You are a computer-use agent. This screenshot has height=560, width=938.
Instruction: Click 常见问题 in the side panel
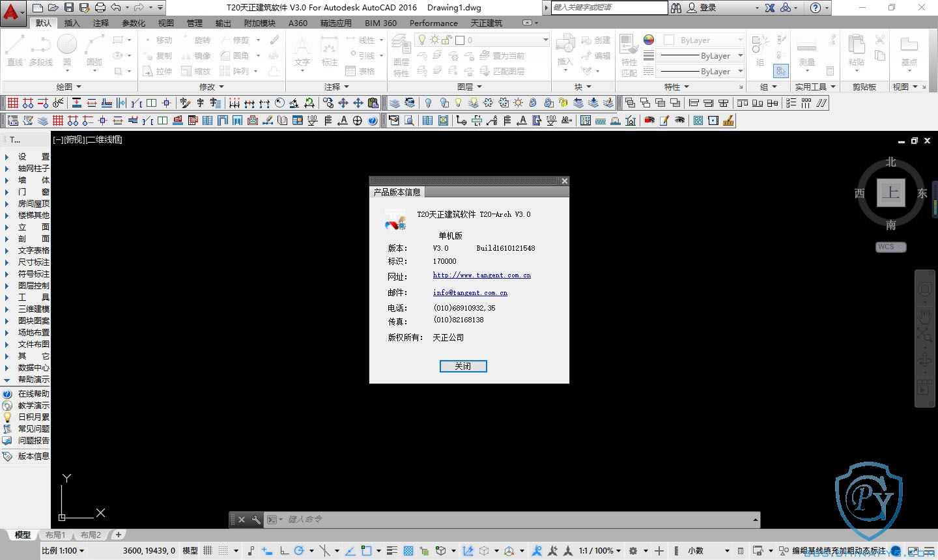[26, 428]
